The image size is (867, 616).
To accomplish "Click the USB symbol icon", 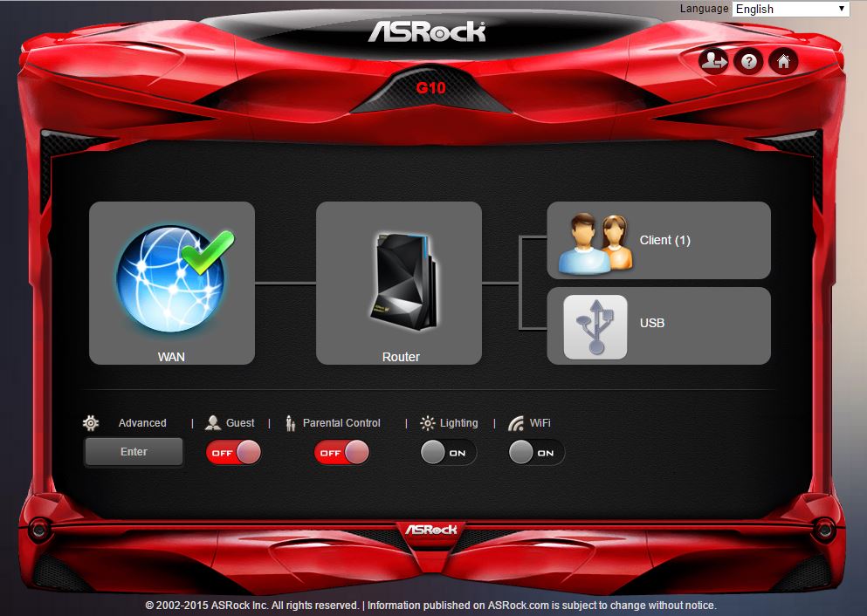I will point(595,326).
